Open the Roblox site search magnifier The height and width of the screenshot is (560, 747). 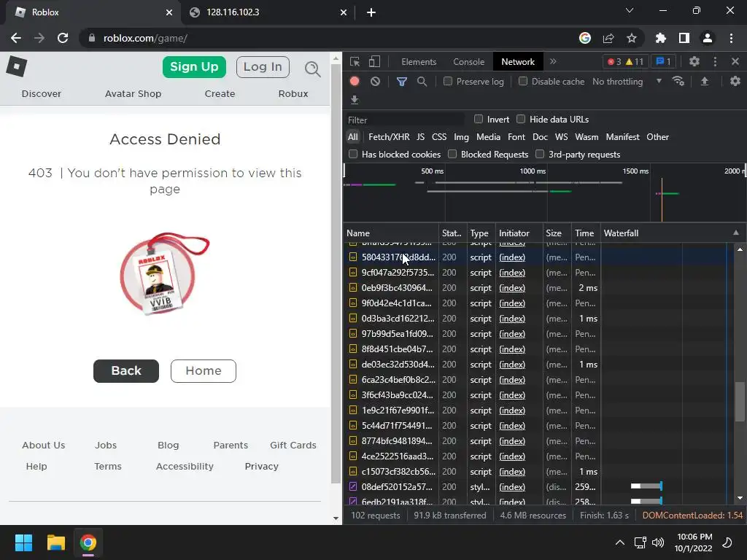pos(312,69)
